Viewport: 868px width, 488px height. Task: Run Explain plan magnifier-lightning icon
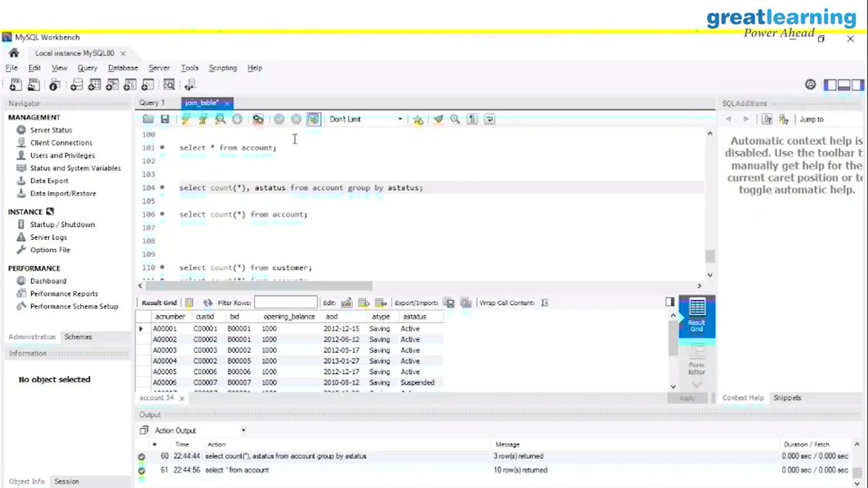tap(220, 119)
